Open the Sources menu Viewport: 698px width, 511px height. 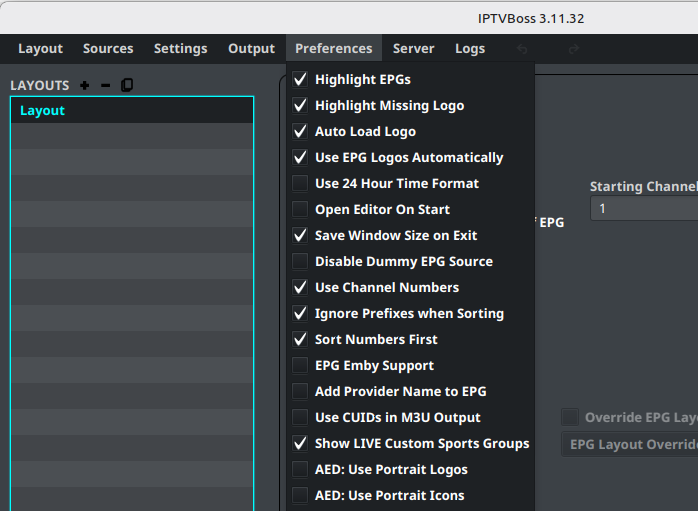click(108, 49)
